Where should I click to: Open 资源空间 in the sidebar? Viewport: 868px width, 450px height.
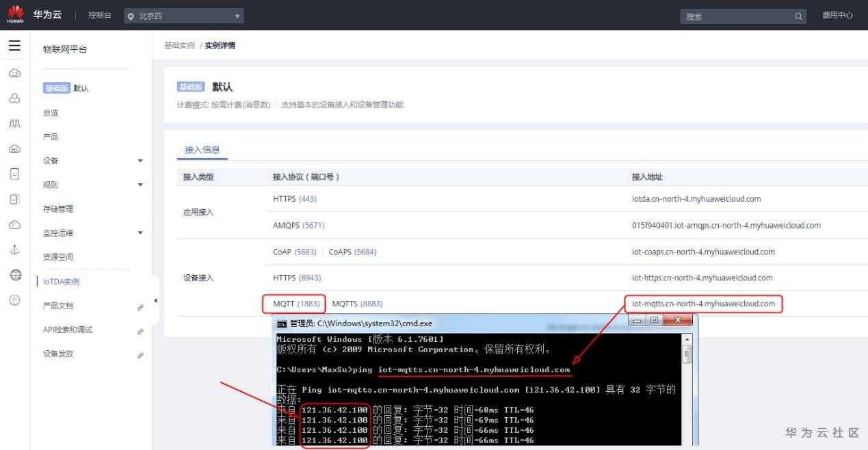pos(58,257)
